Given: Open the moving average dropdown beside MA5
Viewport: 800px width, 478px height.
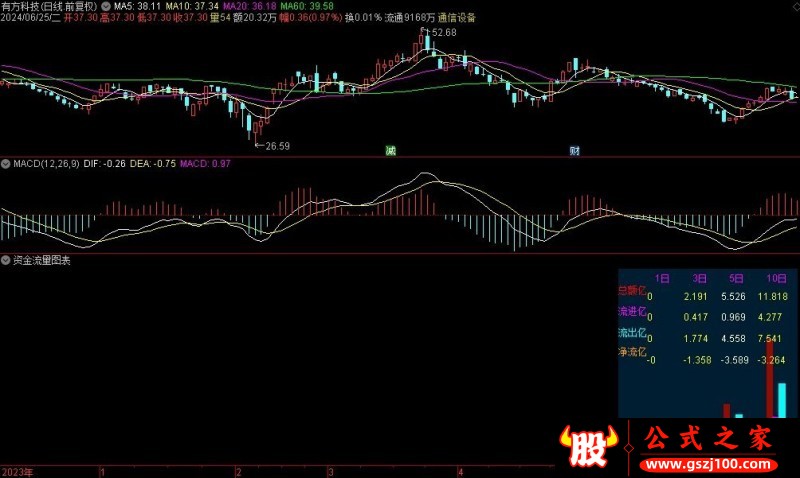Looking at the screenshot, I should 107,5.
